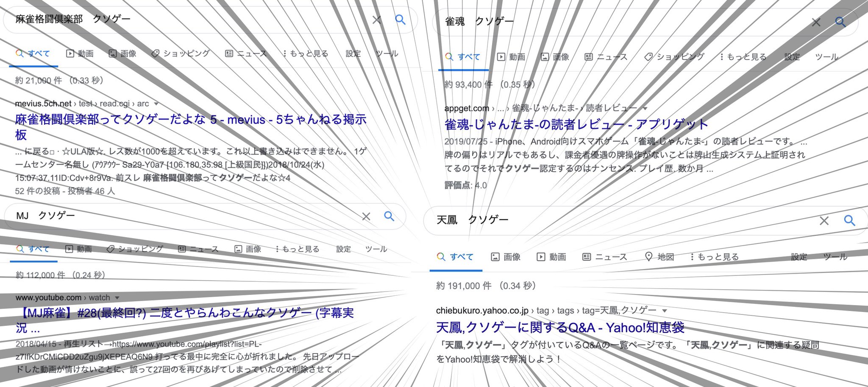
Task: Select the ニュース tab in MJ search
Action: (198, 249)
